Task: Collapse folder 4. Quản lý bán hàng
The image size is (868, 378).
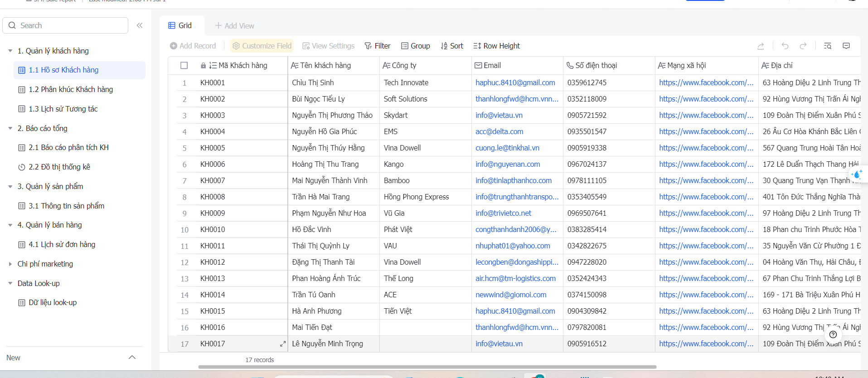Action: (x=10, y=225)
